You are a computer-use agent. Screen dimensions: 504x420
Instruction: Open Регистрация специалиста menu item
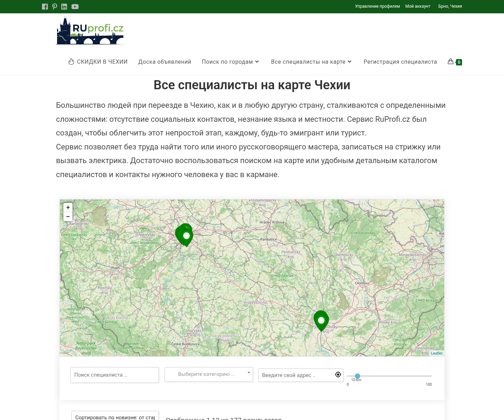point(400,62)
